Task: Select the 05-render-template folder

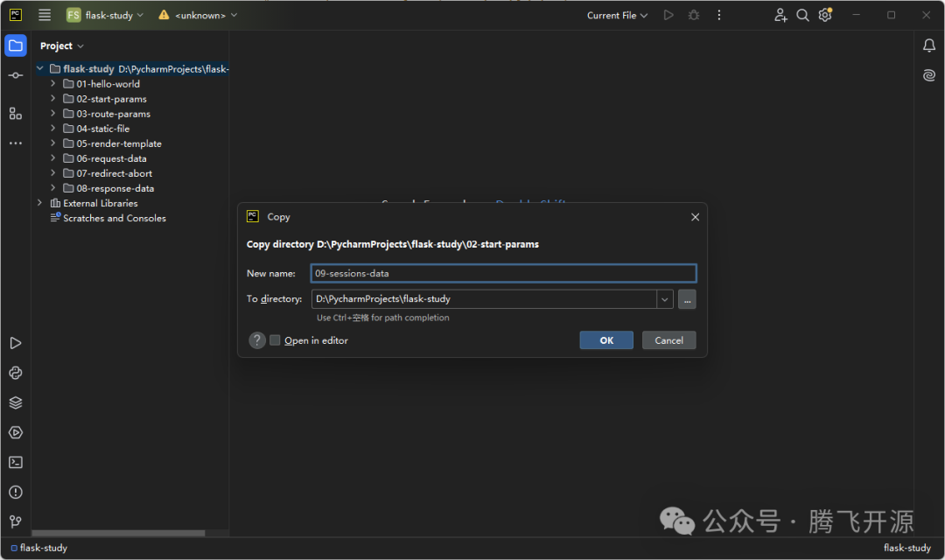Action: (119, 143)
